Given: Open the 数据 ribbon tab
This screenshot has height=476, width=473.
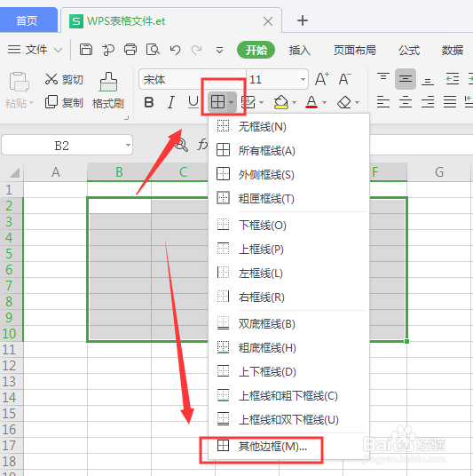Looking at the screenshot, I should (453, 50).
